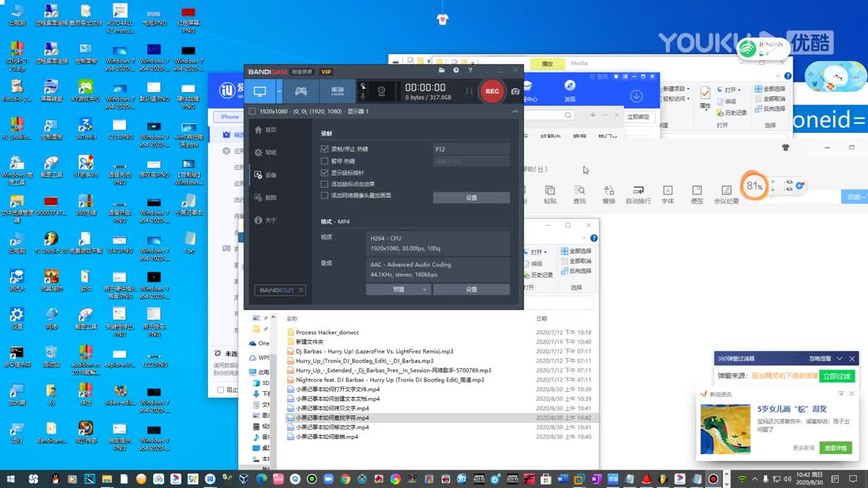Open 字体 font icon in notepad toolbar
Image resolution: width=868 pixels, height=488 pixels.
pos(668,195)
